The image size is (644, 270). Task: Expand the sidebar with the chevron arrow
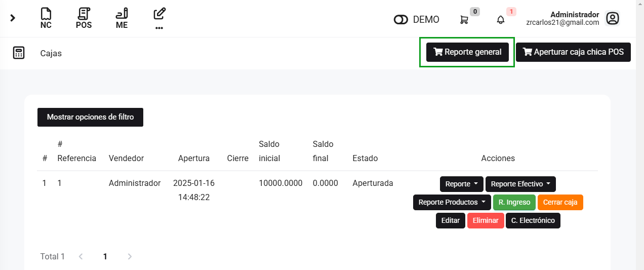pyautogui.click(x=13, y=18)
